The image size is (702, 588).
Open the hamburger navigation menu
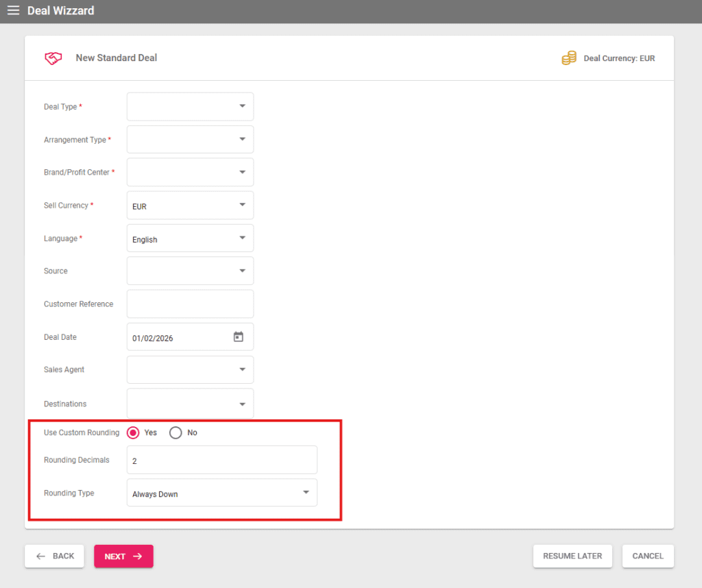(x=12, y=10)
